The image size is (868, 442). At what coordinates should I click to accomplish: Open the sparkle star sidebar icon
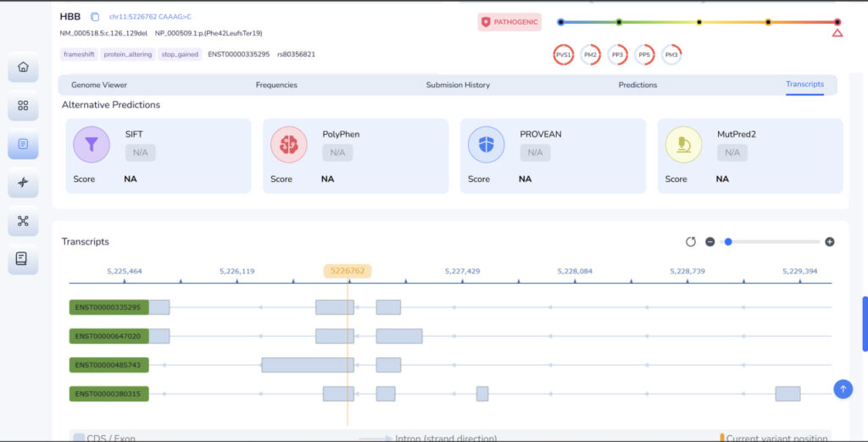(x=23, y=183)
